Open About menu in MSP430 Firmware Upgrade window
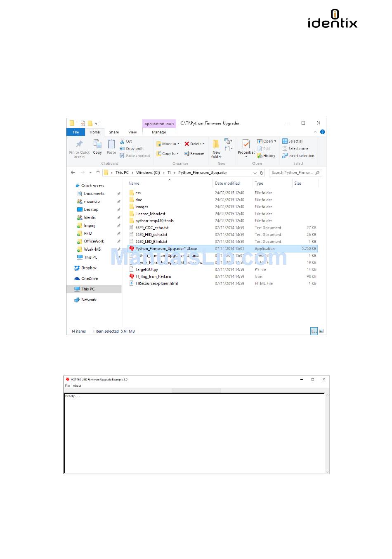This screenshot has width=392, height=559. click(x=77, y=386)
